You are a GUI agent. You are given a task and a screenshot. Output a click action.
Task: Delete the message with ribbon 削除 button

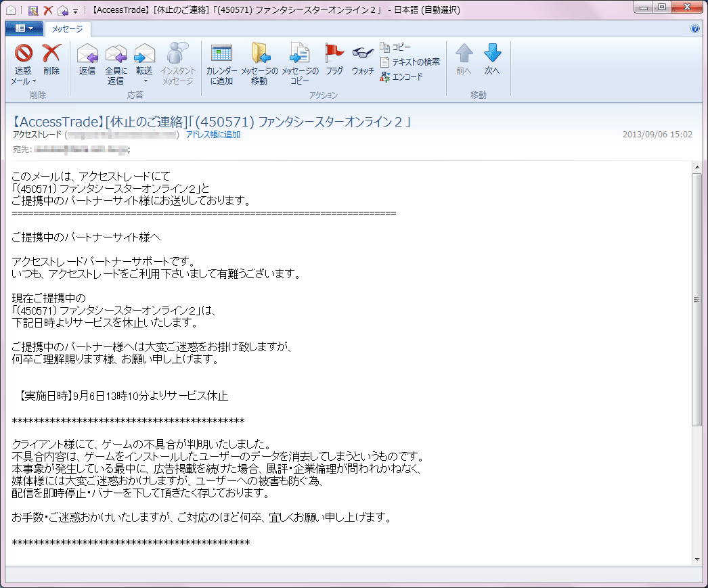coord(51,60)
